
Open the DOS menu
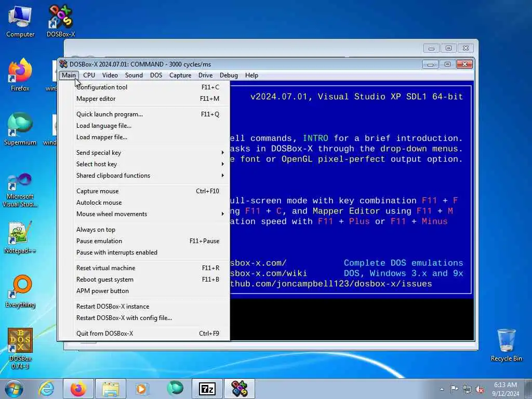pos(156,75)
